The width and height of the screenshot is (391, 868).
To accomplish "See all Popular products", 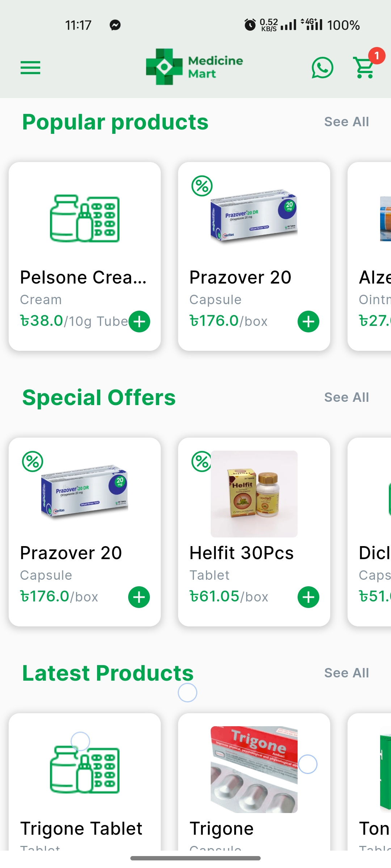I will click(x=346, y=122).
